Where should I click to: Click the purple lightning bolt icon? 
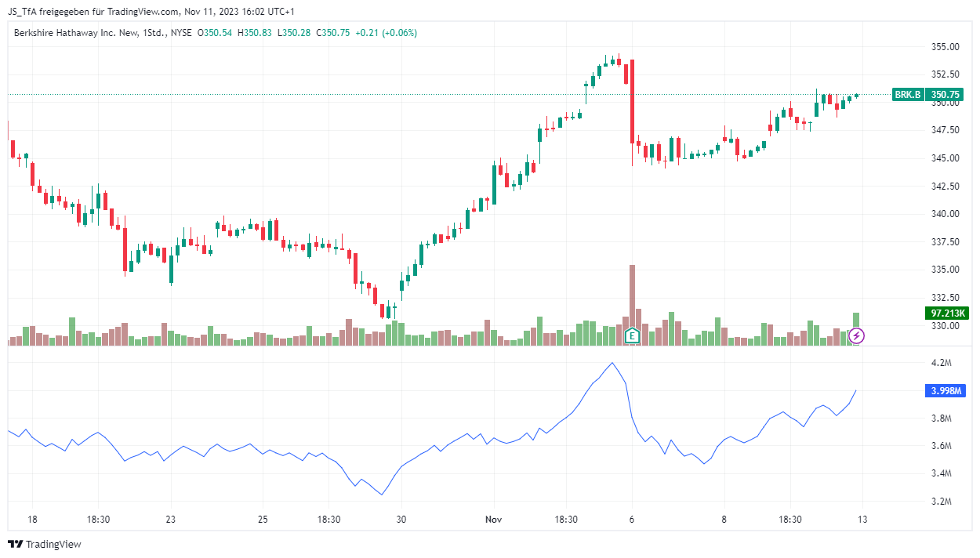[x=857, y=336]
